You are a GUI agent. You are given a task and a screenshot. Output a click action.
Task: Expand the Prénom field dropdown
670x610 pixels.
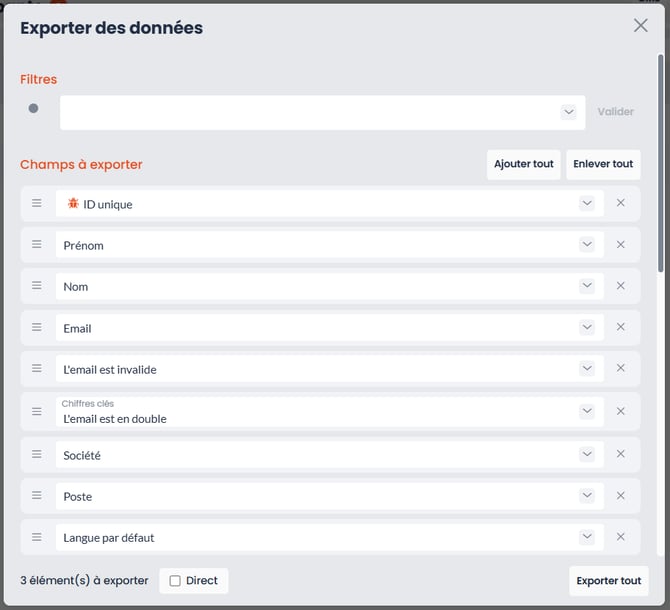[x=587, y=244]
